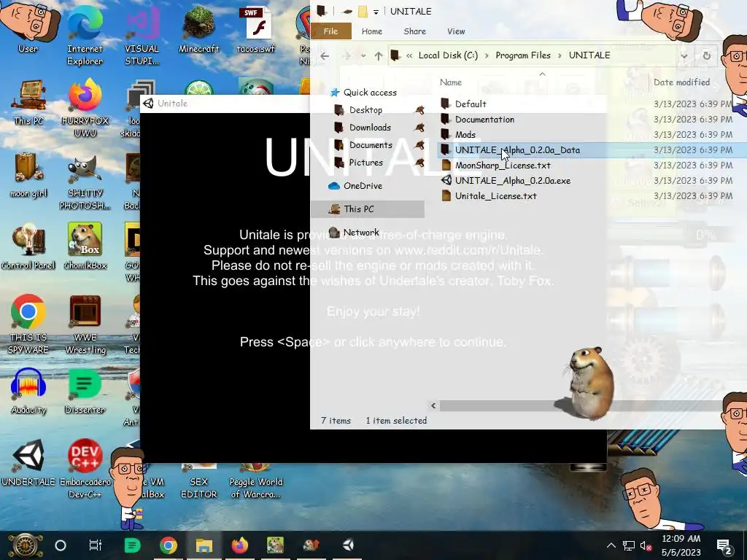Switch to Chrome in the taskbar
This screenshot has height=560, width=747.
tap(169, 545)
